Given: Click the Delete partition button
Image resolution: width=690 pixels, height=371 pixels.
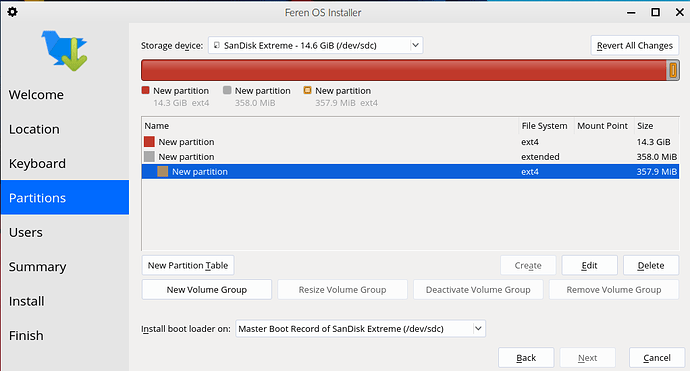Looking at the screenshot, I should coord(651,265).
